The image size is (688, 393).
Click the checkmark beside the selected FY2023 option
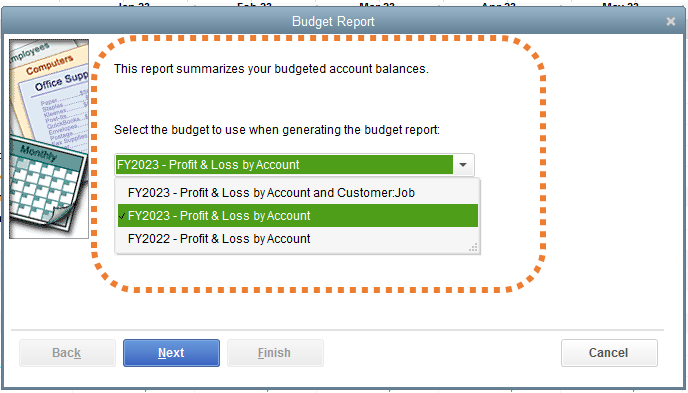pyautogui.click(x=122, y=216)
